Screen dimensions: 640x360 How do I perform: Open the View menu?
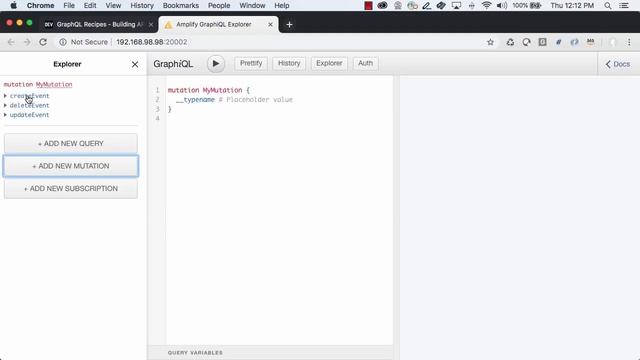tap(113, 6)
